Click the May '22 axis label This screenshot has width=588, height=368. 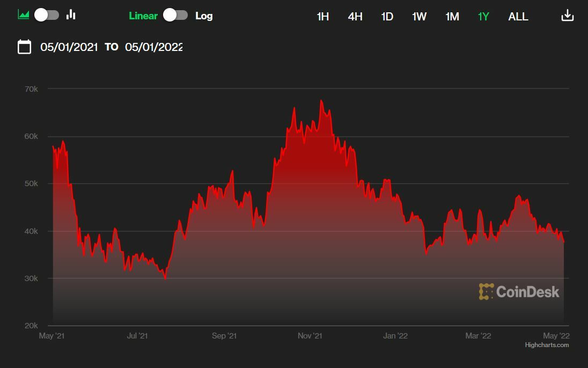coord(556,336)
